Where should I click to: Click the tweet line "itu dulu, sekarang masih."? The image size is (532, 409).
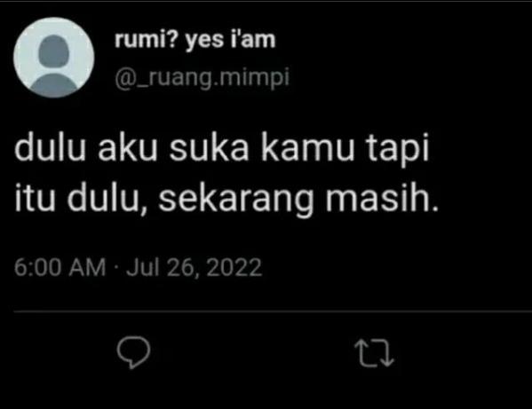(226, 198)
